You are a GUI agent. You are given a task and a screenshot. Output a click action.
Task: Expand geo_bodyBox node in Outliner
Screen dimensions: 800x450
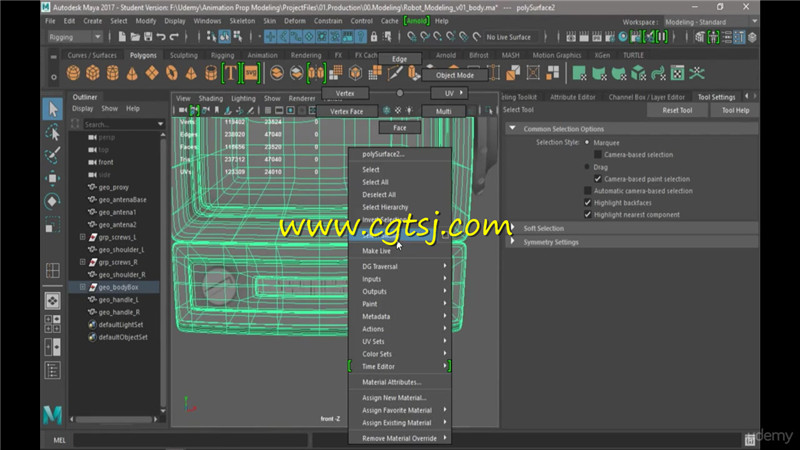[83, 287]
